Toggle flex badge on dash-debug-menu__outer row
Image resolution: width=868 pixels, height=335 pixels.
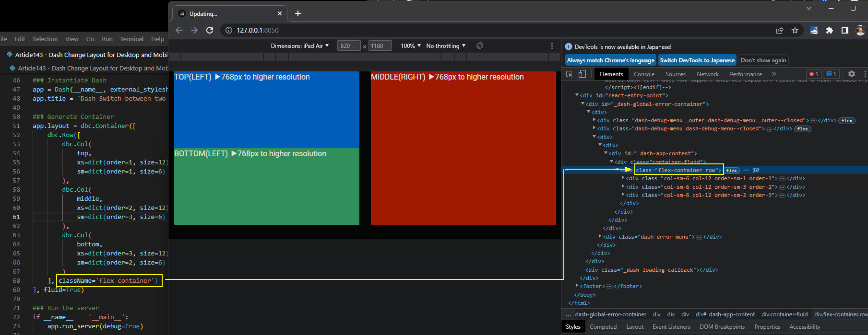847,120
